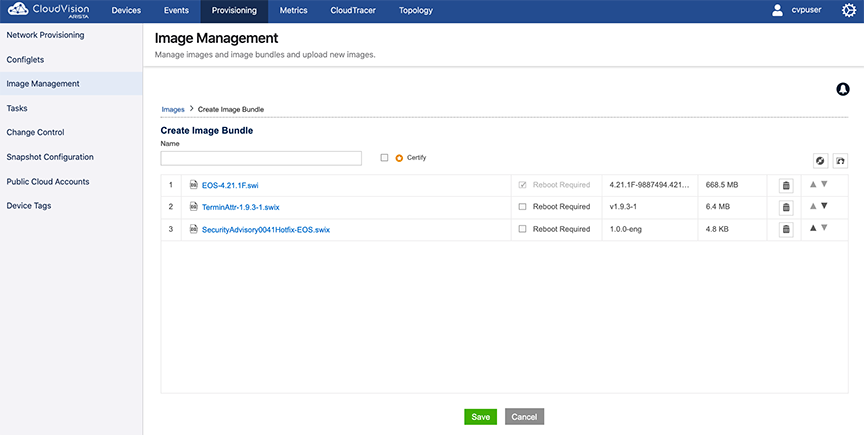Click the Create Image Bundle breadcrumb text
Screen dimensions: 864x435
231,109
